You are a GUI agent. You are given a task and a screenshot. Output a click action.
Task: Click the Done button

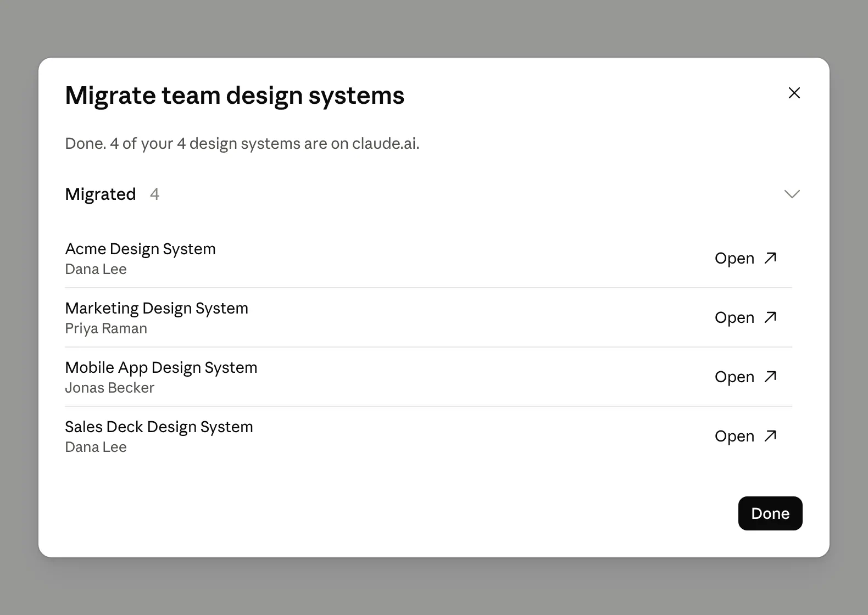tap(770, 513)
